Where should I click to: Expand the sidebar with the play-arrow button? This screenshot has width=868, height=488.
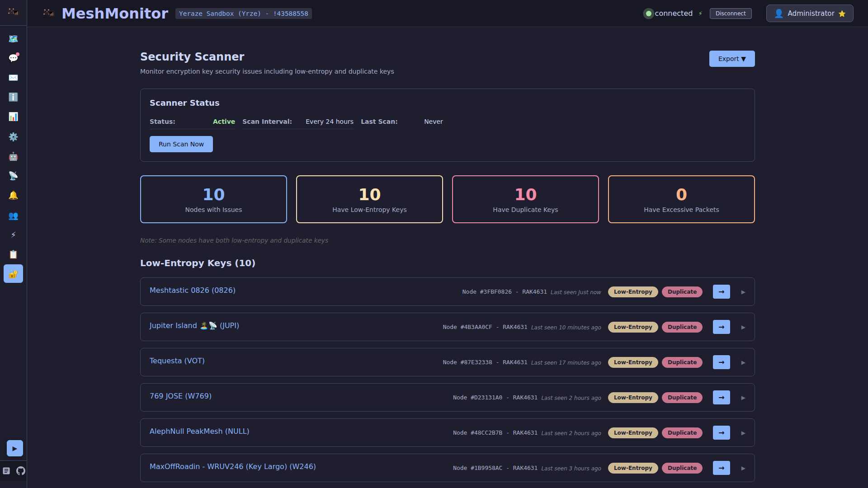pyautogui.click(x=14, y=449)
